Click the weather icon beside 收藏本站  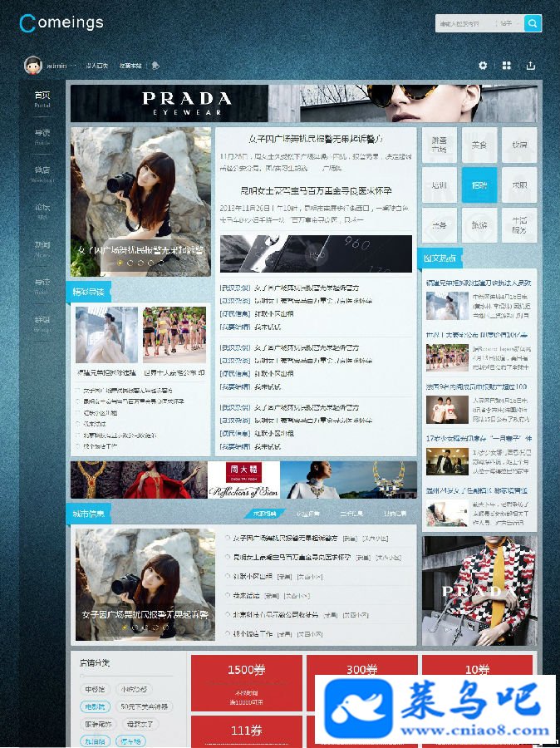click(x=155, y=66)
